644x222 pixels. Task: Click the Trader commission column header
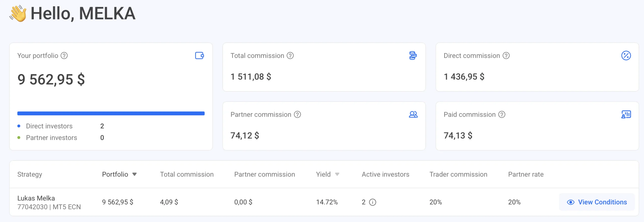coord(458,174)
